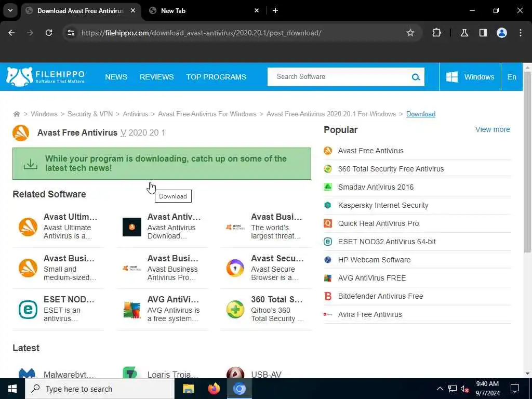Click the Avast Ultimate orange icon
This screenshot has width=532, height=399.
point(28,227)
